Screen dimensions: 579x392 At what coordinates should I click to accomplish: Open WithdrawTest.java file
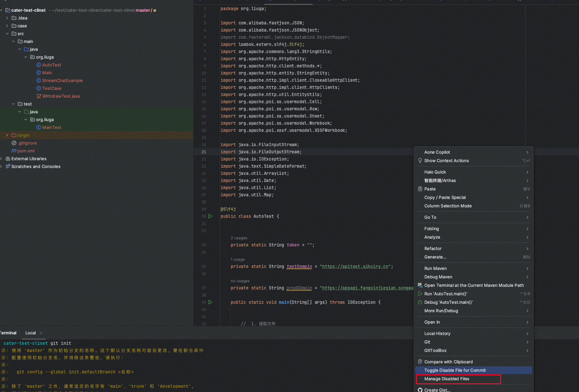click(61, 96)
